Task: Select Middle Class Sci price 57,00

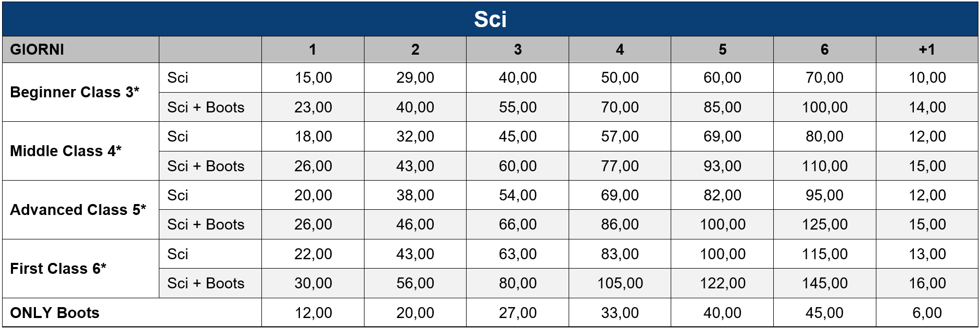Action: pyautogui.click(x=620, y=136)
